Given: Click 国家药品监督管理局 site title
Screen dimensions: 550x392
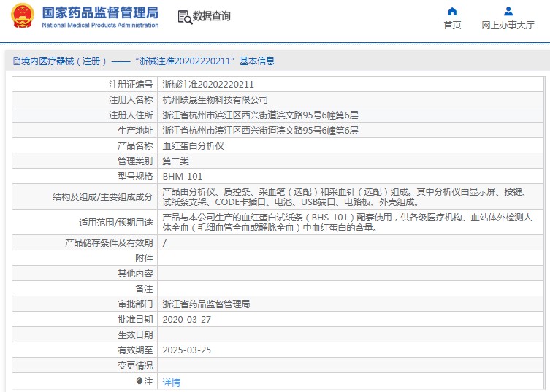Looking at the screenshot, I should coord(100,12).
